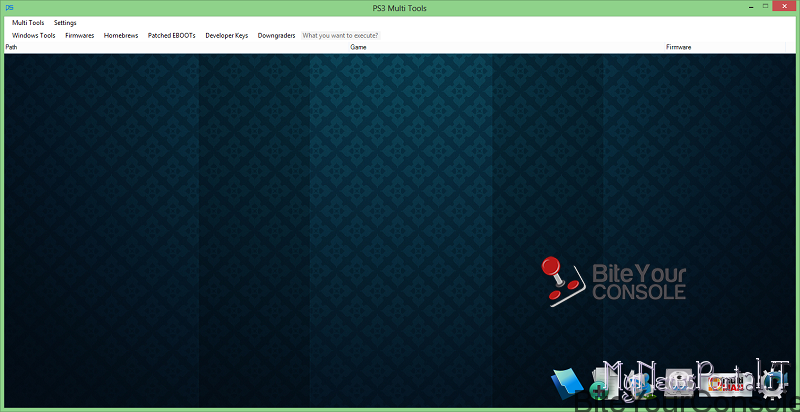Open the Windows Tools menu
The width and height of the screenshot is (800, 412).
click(34, 36)
